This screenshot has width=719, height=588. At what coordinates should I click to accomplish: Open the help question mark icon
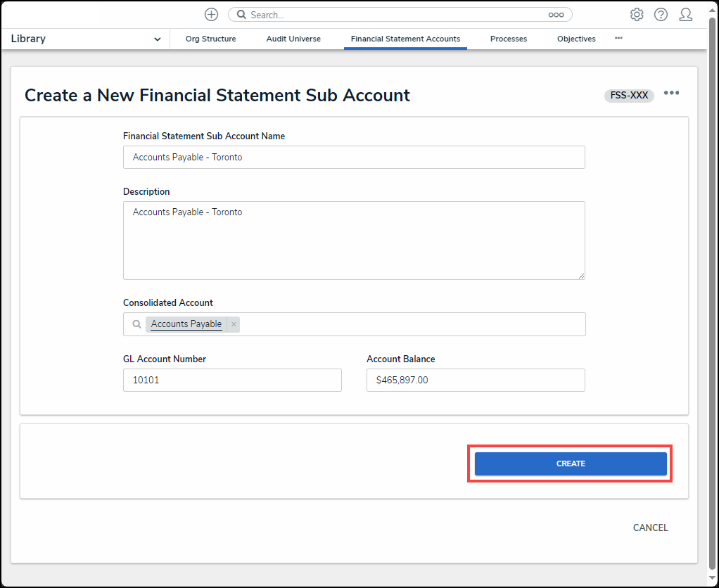(x=661, y=15)
